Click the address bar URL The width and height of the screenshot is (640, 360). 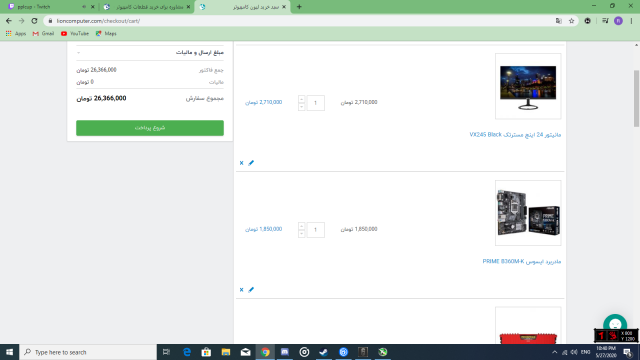98,21
